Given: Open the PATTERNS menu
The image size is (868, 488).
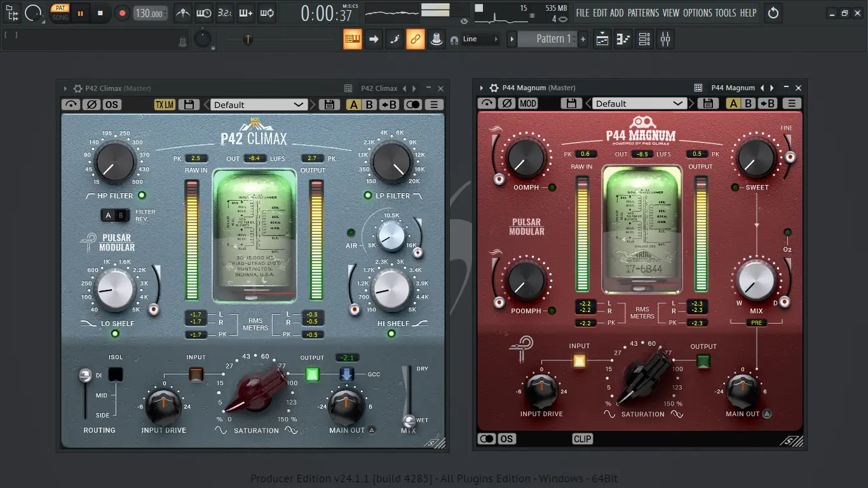Looking at the screenshot, I should (644, 13).
